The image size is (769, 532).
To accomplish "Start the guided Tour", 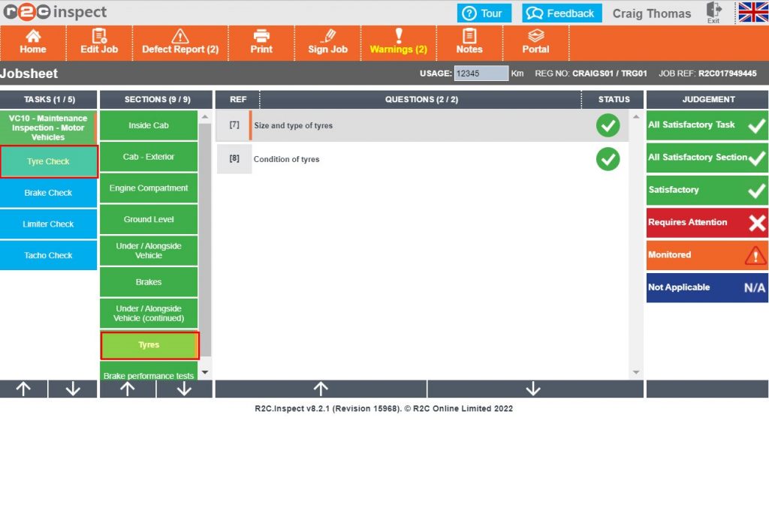I will coord(484,12).
